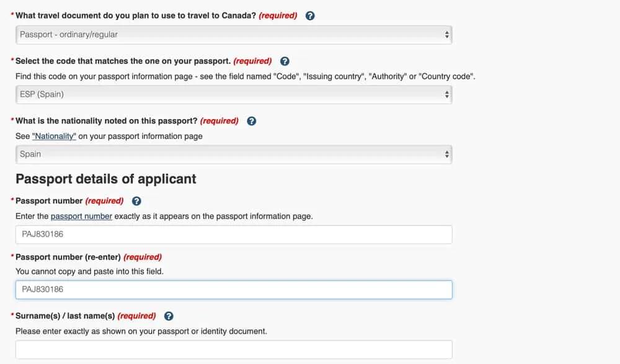
Task: Open help for travel document question
Action: click(310, 16)
